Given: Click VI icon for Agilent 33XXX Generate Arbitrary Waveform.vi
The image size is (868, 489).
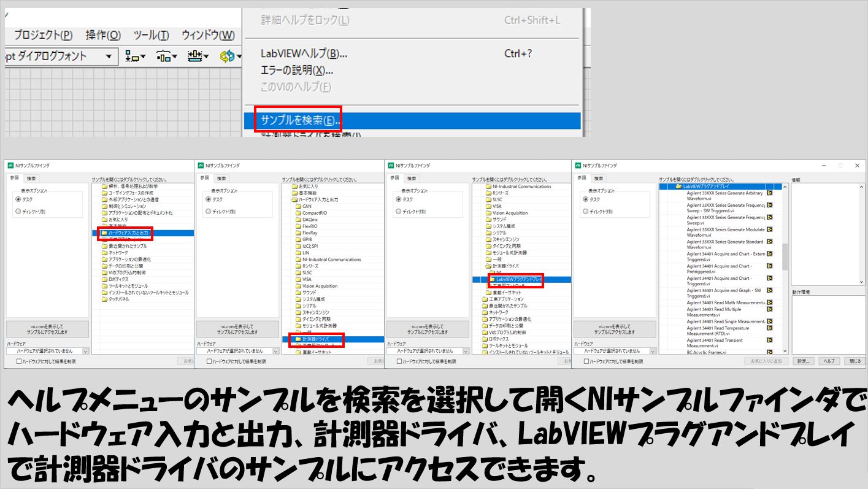Looking at the screenshot, I should click(769, 193).
